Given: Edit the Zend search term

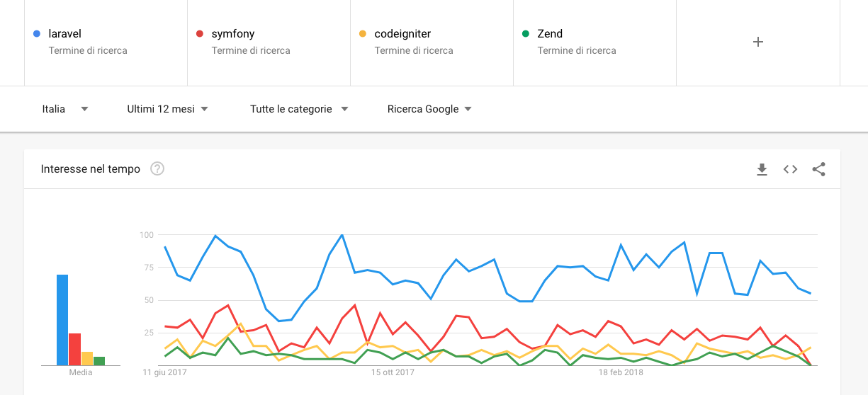Looking at the screenshot, I should [595, 42].
